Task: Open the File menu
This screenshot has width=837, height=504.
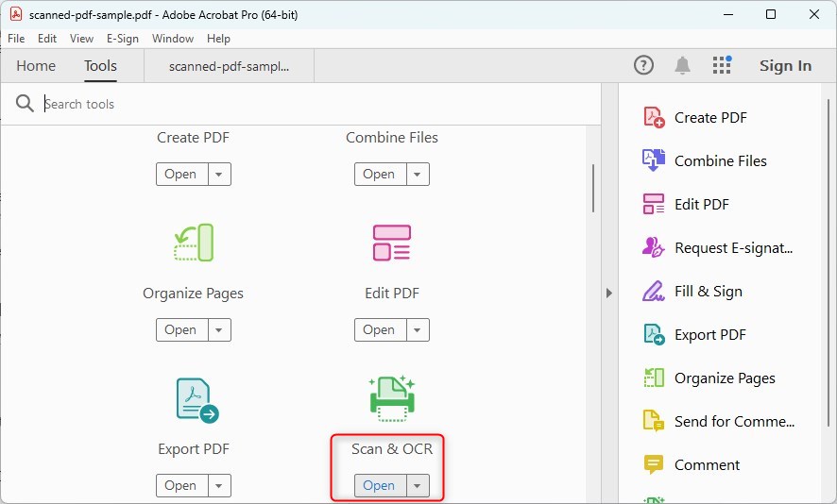Action: (x=16, y=39)
